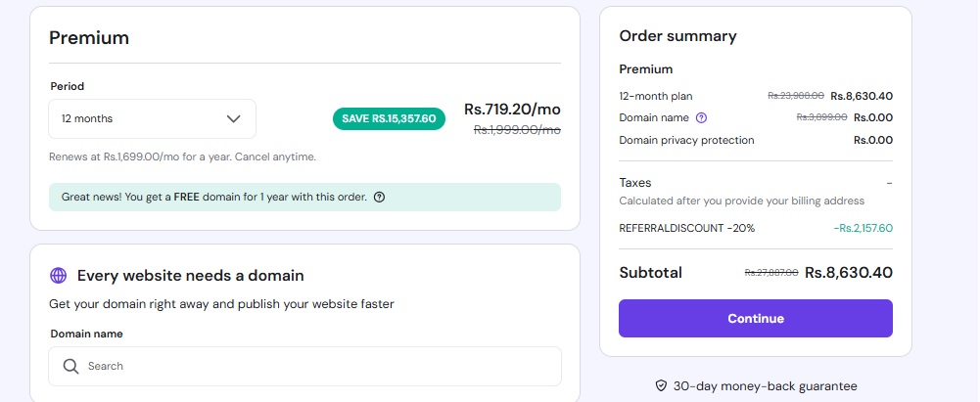This screenshot has width=980, height=402.
Task: Click the magnifier icon in the domain search
Action: click(70, 366)
